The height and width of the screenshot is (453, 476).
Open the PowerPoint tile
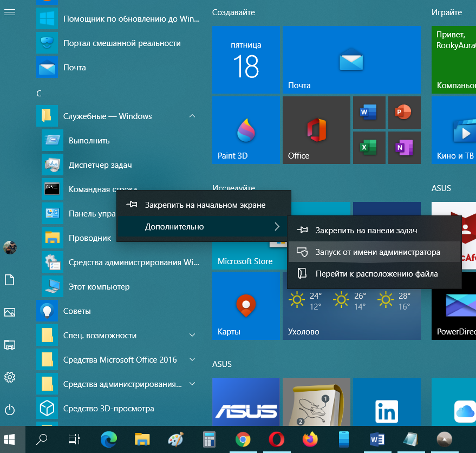tap(403, 113)
